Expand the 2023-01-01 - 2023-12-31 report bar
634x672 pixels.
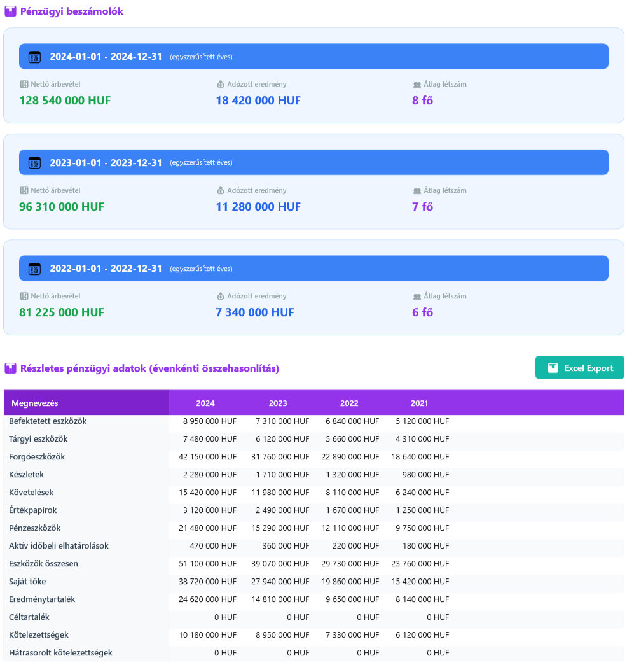tap(314, 163)
